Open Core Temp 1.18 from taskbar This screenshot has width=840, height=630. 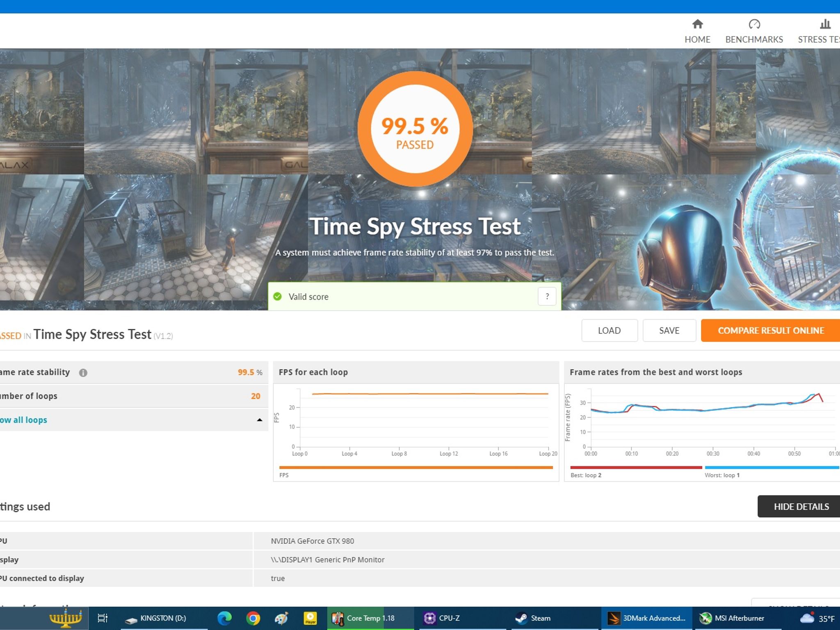point(370,618)
